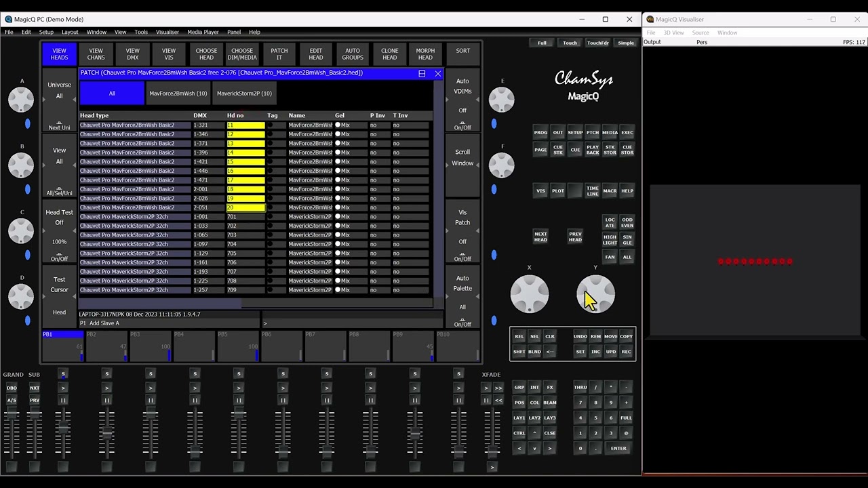Click encoder wheel A
Image resolution: width=868 pixels, height=488 pixels.
(x=21, y=100)
